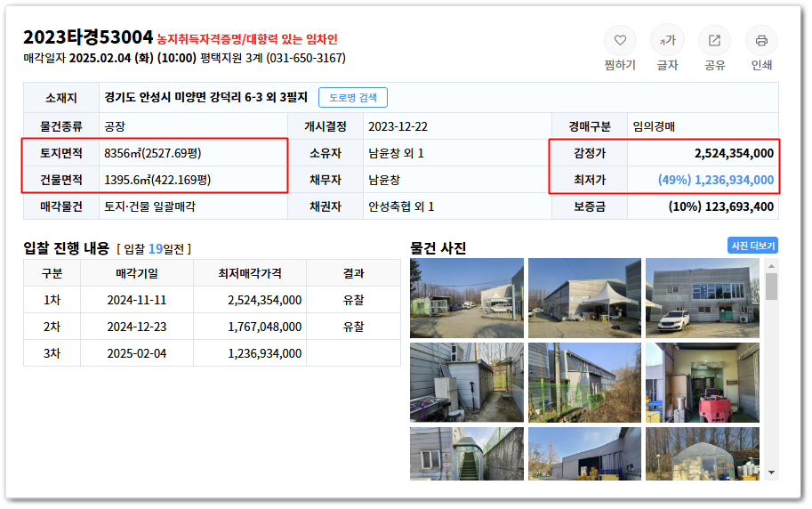Click 토지·건물 일괄매각 value

(150, 206)
